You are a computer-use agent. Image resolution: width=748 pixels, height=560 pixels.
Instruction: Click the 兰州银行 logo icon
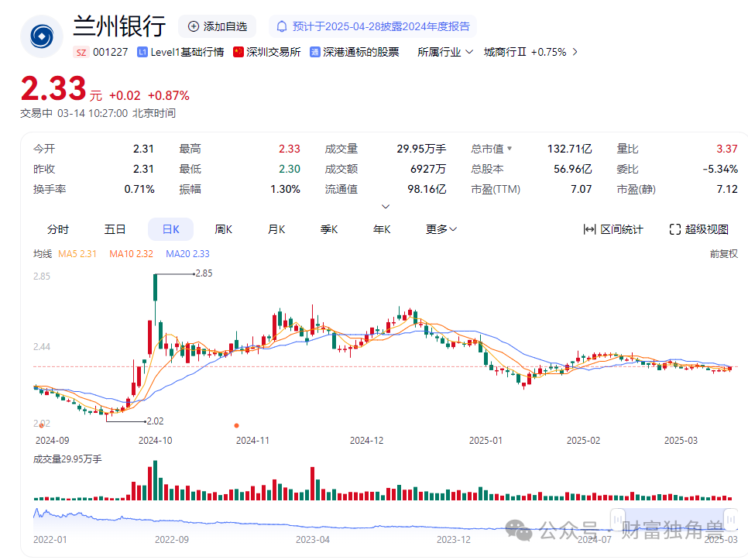pos(42,36)
